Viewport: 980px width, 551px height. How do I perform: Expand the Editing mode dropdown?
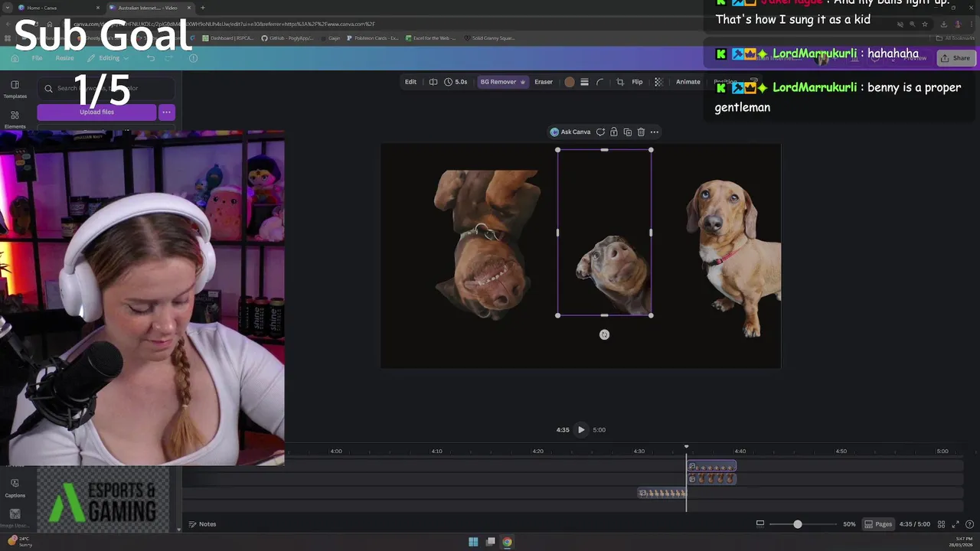tap(108, 58)
